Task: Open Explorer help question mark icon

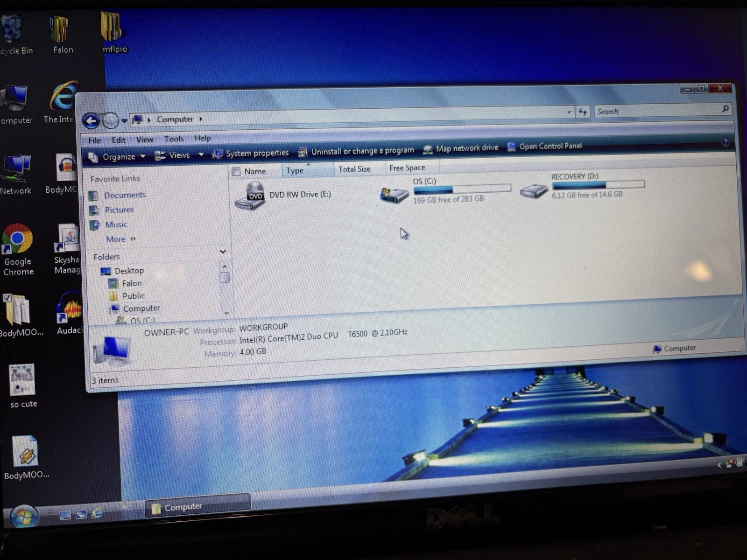Action: (x=725, y=143)
